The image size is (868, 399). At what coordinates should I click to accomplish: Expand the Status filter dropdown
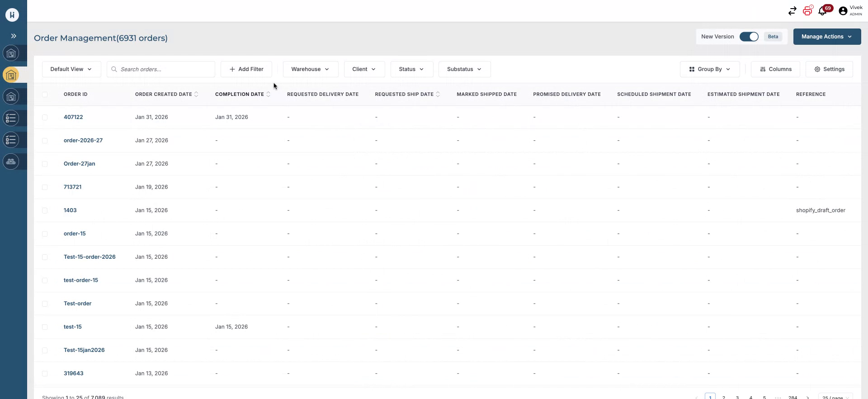tap(411, 69)
